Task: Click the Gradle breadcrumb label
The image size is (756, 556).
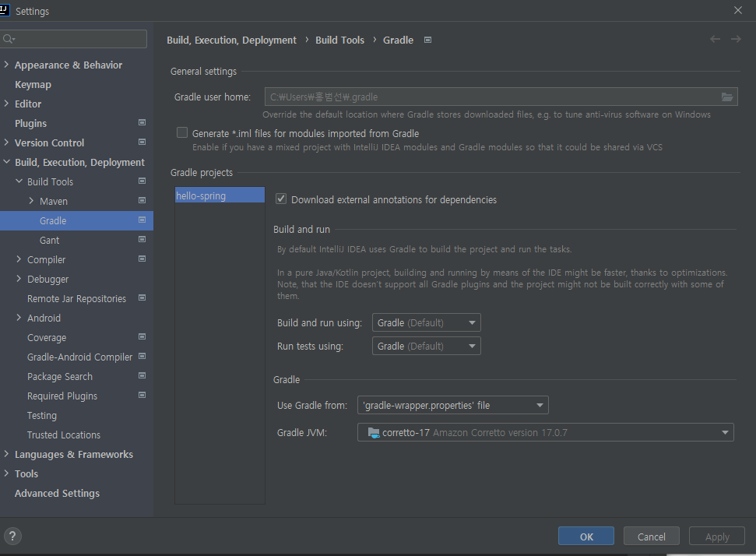Action: [399, 40]
